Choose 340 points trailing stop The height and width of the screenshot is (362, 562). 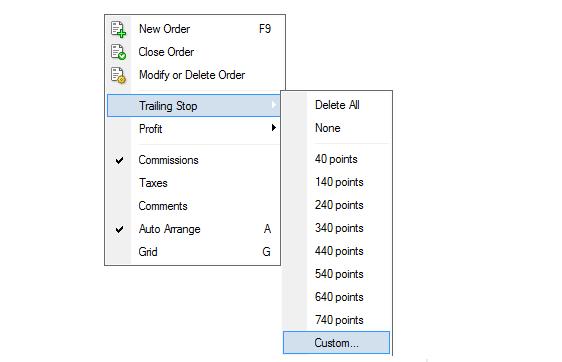(x=336, y=228)
